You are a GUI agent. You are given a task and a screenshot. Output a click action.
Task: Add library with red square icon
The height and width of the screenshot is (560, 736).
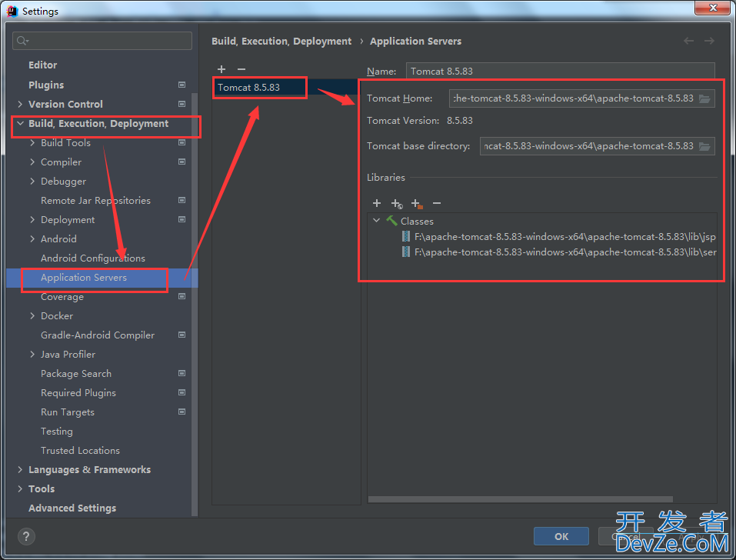click(x=417, y=204)
